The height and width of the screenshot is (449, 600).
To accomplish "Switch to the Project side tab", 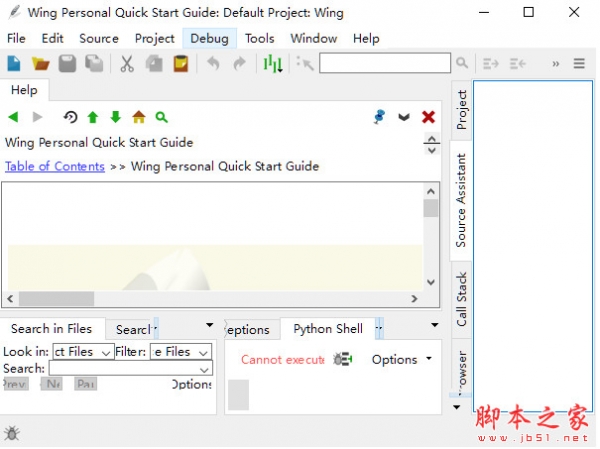I will [462, 110].
